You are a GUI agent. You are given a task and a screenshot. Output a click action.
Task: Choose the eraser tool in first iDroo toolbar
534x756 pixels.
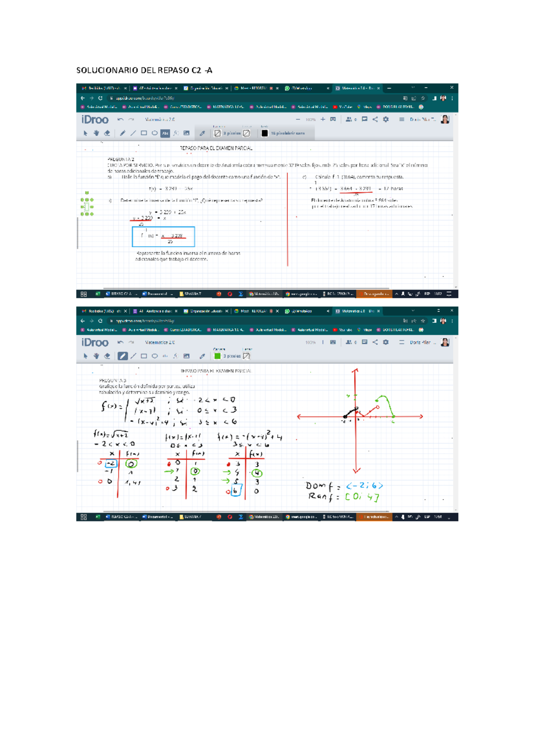click(107, 133)
